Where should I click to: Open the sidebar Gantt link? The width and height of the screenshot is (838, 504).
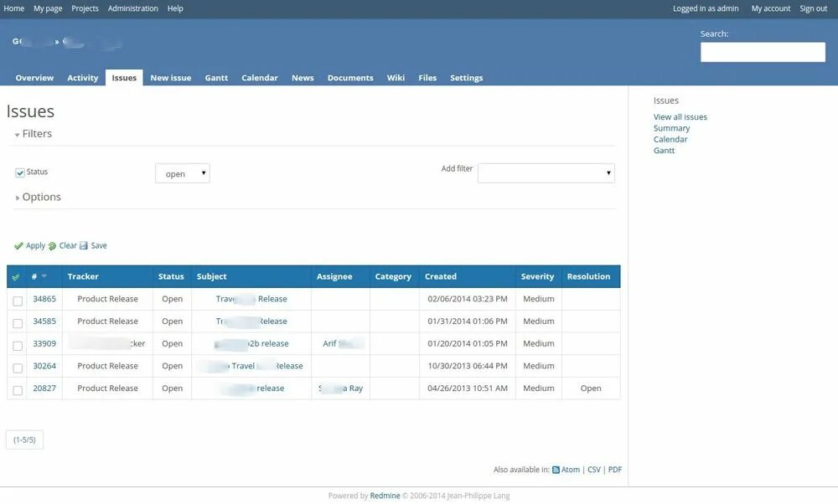664,151
